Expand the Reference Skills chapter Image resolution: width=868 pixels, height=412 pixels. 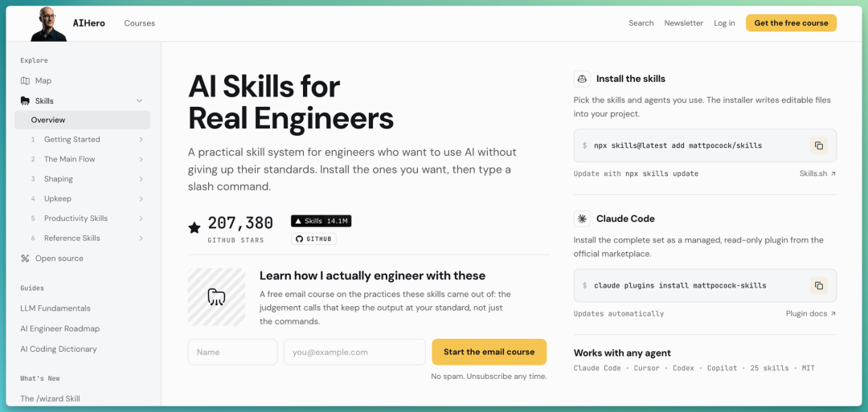click(x=141, y=239)
